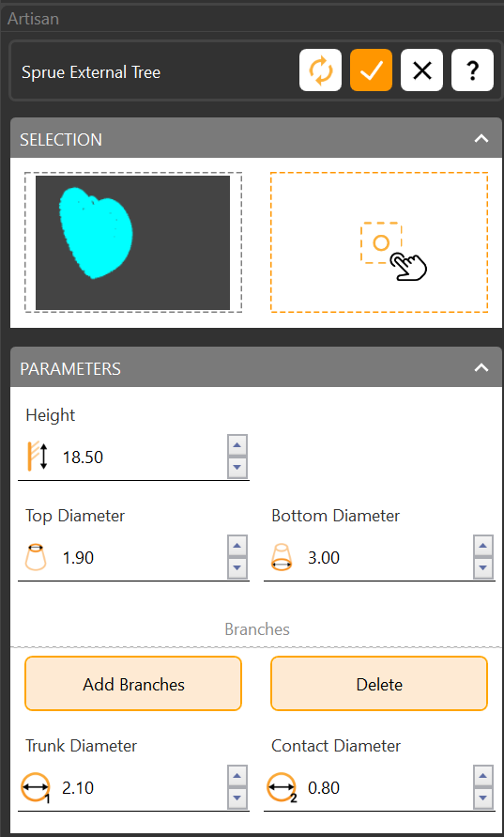Click the Delete button
The height and width of the screenshot is (837, 504).
pos(379,684)
